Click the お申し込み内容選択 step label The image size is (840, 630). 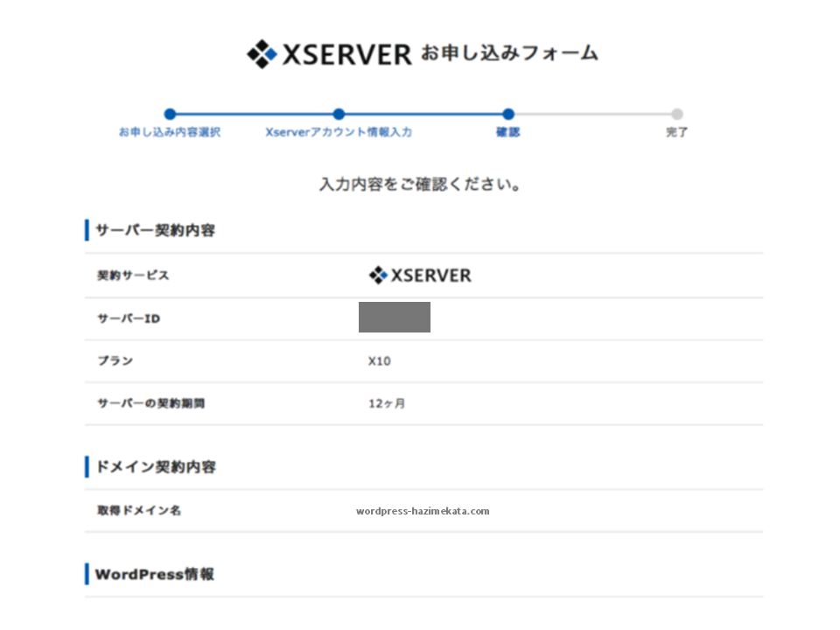pyautogui.click(x=170, y=132)
